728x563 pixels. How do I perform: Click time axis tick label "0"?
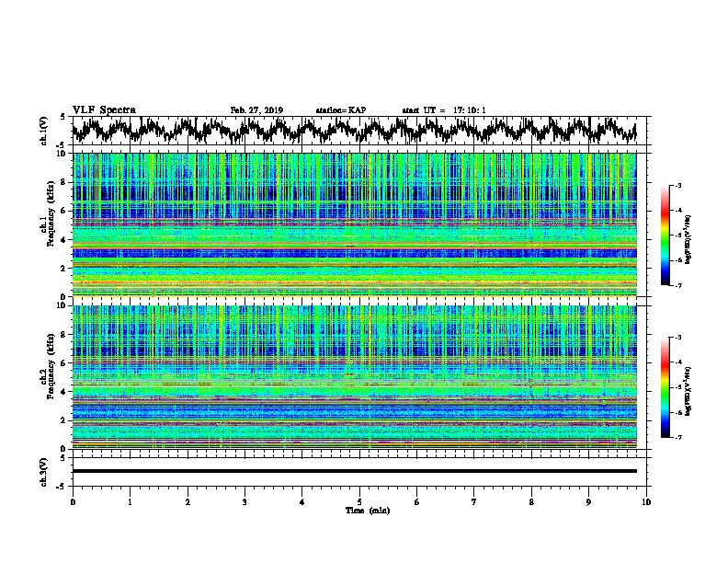pyautogui.click(x=73, y=502)
